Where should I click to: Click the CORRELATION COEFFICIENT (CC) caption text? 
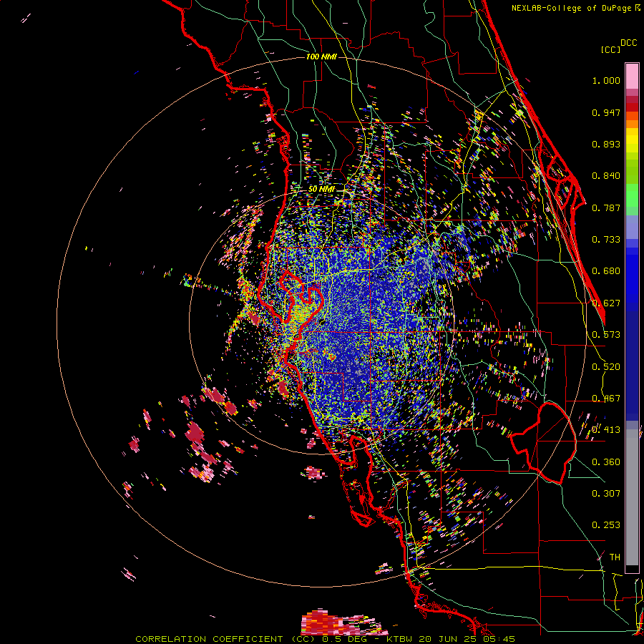tap(225, 639)
